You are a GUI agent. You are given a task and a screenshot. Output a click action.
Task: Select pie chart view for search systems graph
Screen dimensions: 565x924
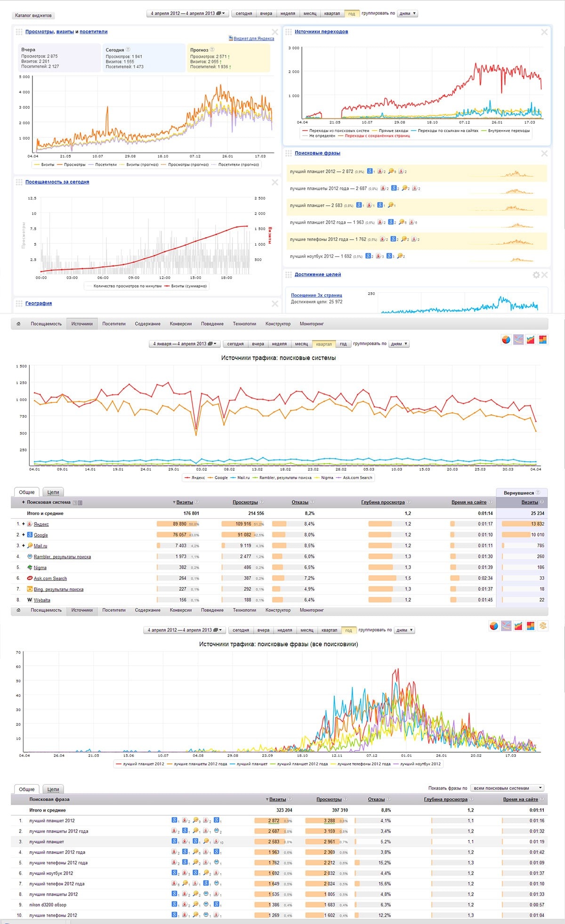506,339
